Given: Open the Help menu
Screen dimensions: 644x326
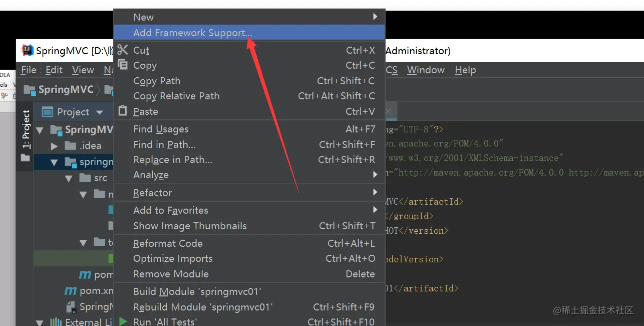Looking at the screenshot, I should point(465,70).
